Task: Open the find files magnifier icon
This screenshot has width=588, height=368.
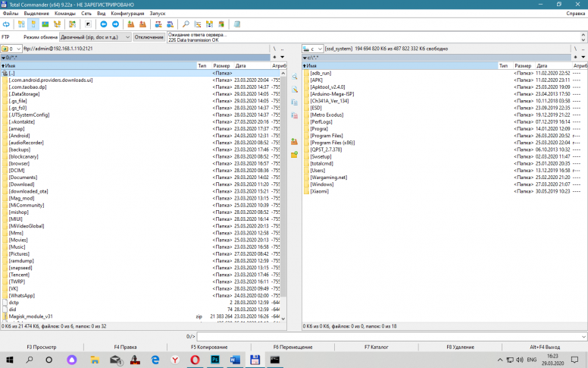Action: pyautogui.click(x=186, y=24)
